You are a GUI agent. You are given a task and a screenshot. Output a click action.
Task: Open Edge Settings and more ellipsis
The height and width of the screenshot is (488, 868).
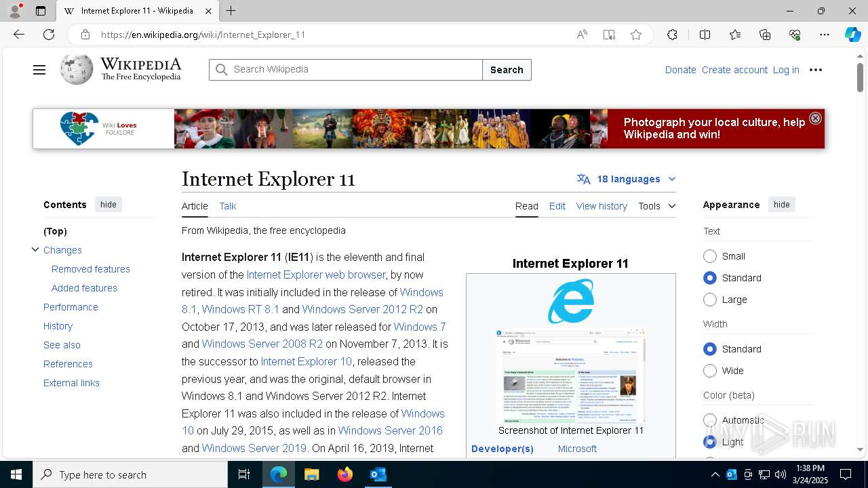(825, 35)
